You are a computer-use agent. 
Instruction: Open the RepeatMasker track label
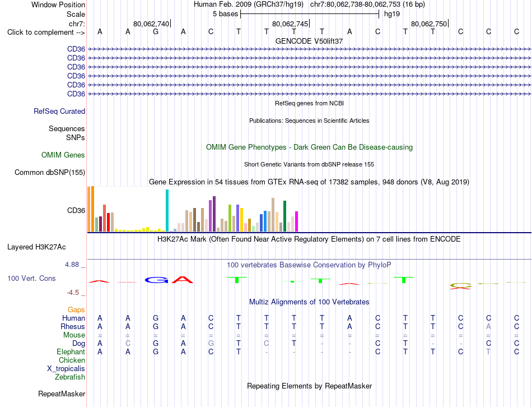click(62, 394)
